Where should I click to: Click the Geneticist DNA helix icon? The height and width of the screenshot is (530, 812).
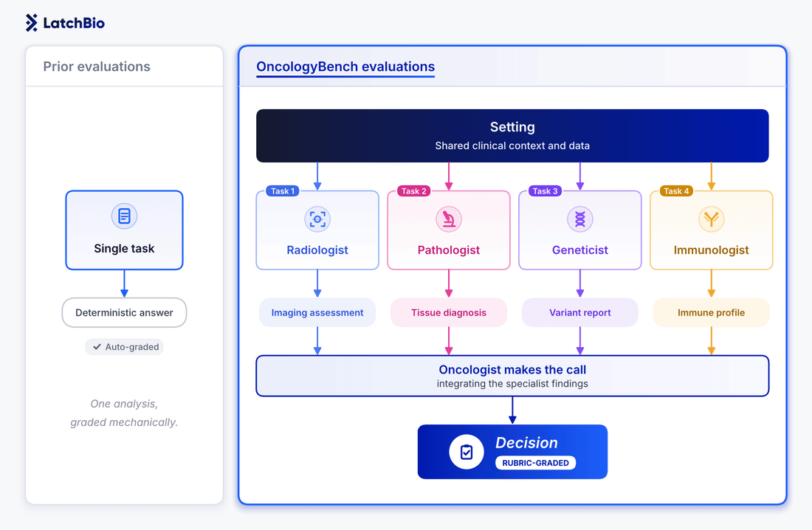580,219
